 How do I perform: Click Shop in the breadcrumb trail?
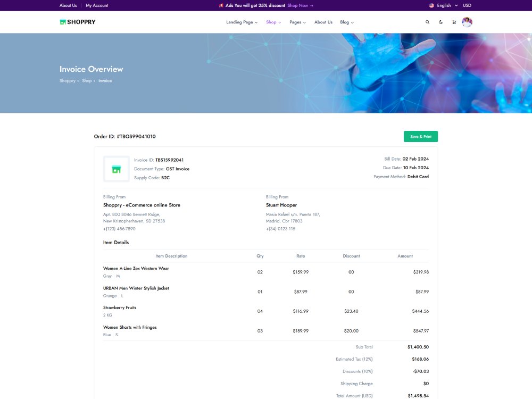pos(86,80)
